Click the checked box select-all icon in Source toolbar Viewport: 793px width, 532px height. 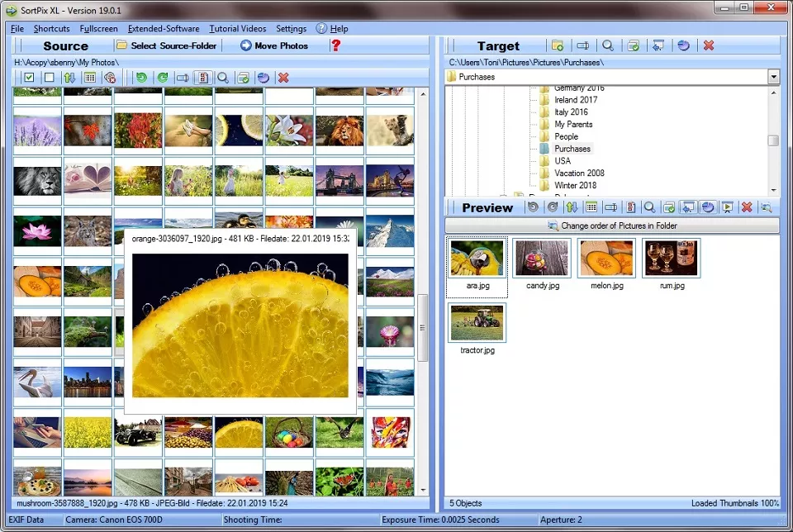point(29,78)
